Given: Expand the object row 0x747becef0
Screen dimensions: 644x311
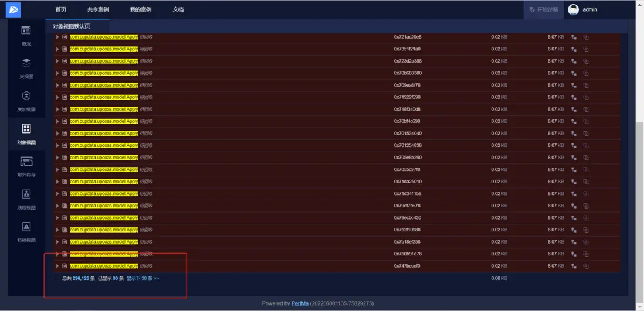Looking at the screenshot, I should 57,266.
